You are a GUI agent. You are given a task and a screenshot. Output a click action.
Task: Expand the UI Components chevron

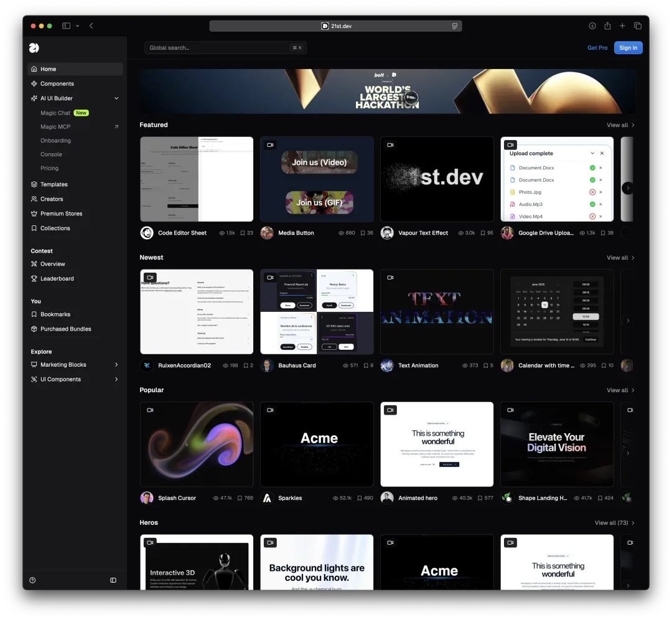point(116,379)
